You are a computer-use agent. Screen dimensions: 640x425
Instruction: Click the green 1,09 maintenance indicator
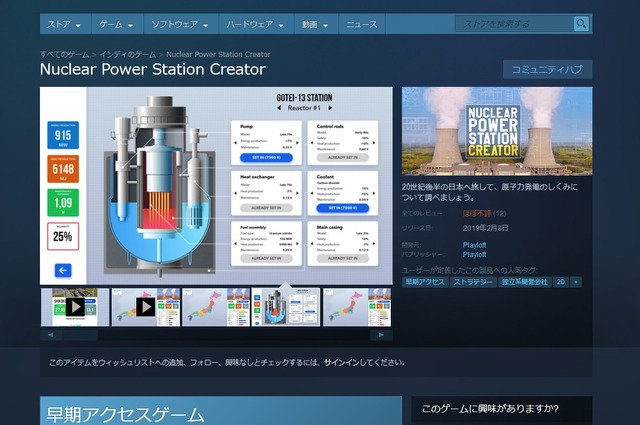63,202
